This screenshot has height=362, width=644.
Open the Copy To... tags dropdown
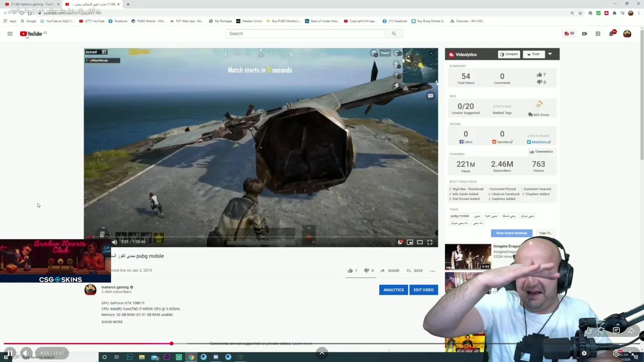[x=545, y=233]
